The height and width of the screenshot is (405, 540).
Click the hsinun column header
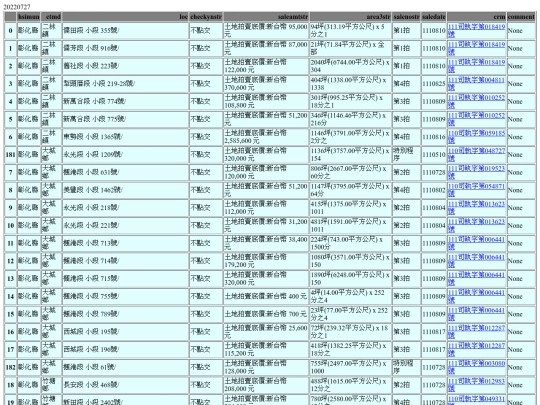pyautogui.click(x=29, y=17)
